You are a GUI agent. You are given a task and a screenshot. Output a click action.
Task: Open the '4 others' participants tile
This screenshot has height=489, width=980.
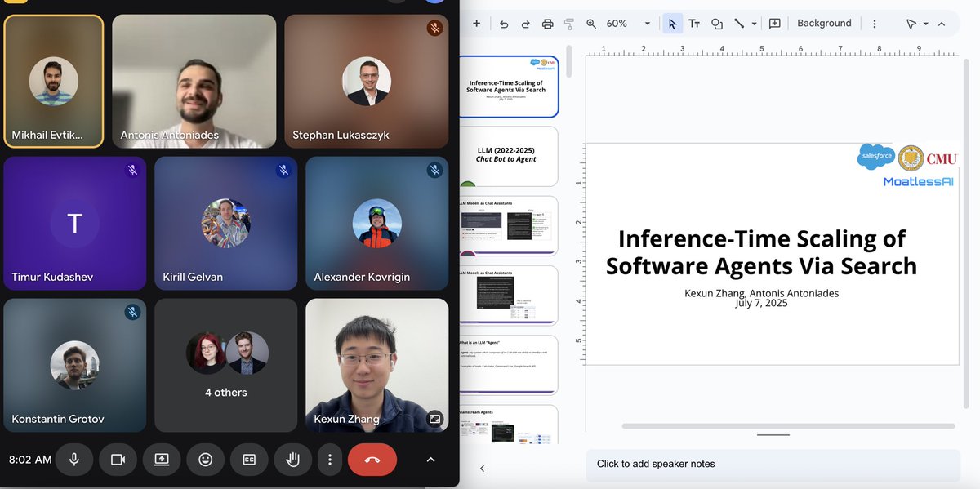coord(226,365)
